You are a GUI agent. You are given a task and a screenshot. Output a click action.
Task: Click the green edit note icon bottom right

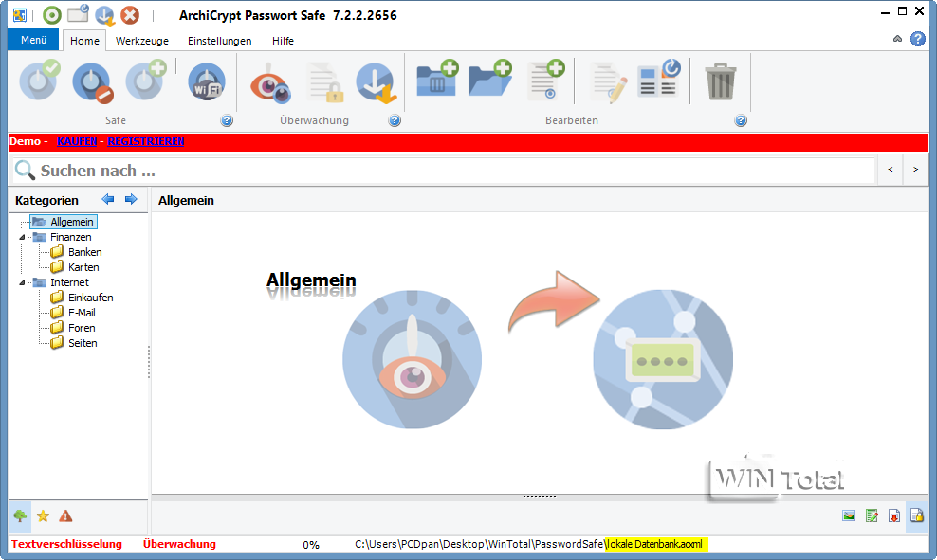pyautogui.click(x=872, y=515)
